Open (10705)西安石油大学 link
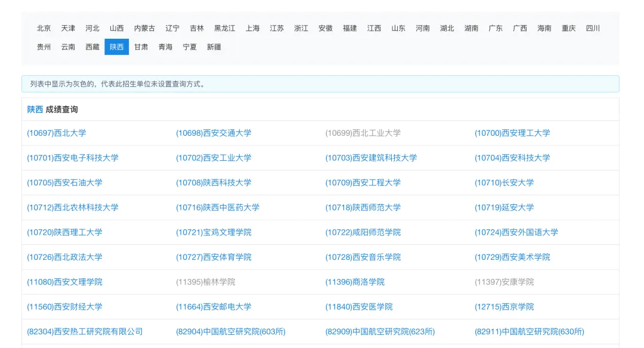The height and width of the screenshot is (348, 644). [x=64, y=182]
